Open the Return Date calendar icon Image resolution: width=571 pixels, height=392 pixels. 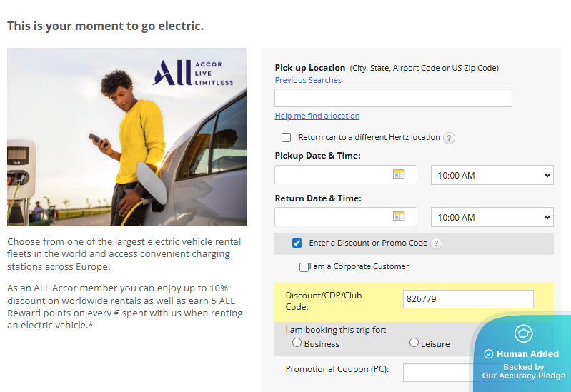399,216
